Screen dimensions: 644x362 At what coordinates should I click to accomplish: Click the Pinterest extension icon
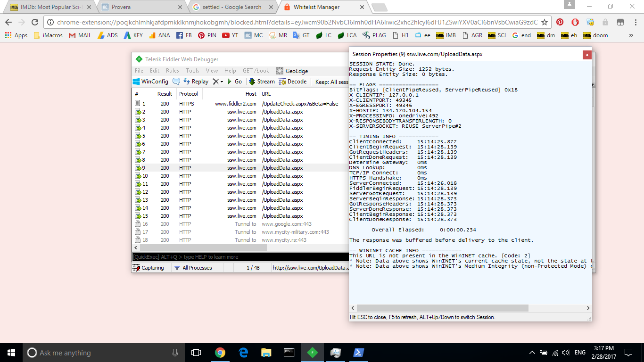click(x=560, y=22)
